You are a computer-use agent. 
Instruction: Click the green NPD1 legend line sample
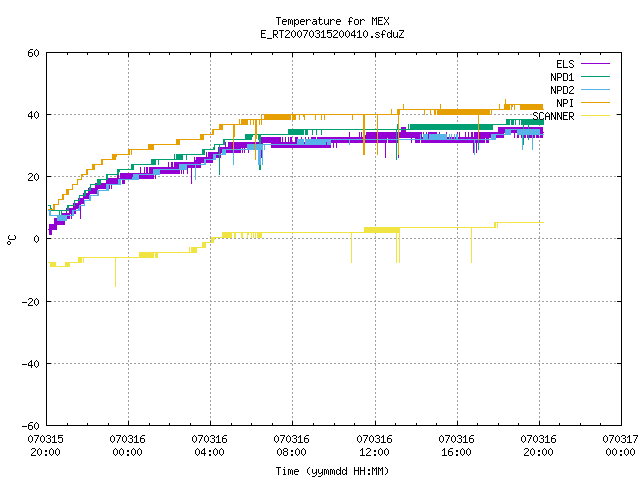pos(595,77)
